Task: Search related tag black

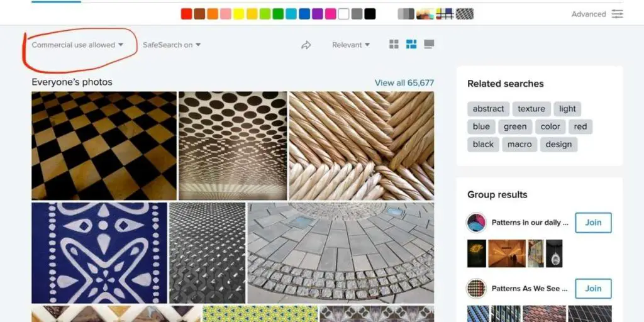Action: (x=483, y=144)
